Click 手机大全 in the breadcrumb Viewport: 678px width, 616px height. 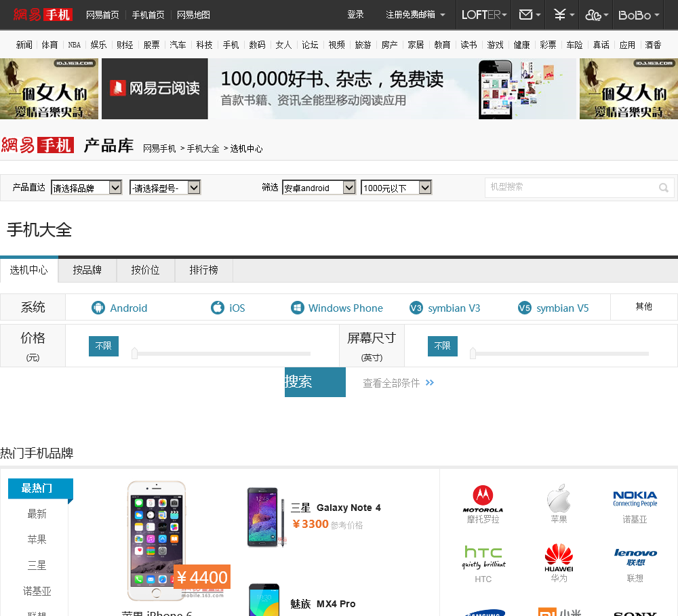pos(203,148)
